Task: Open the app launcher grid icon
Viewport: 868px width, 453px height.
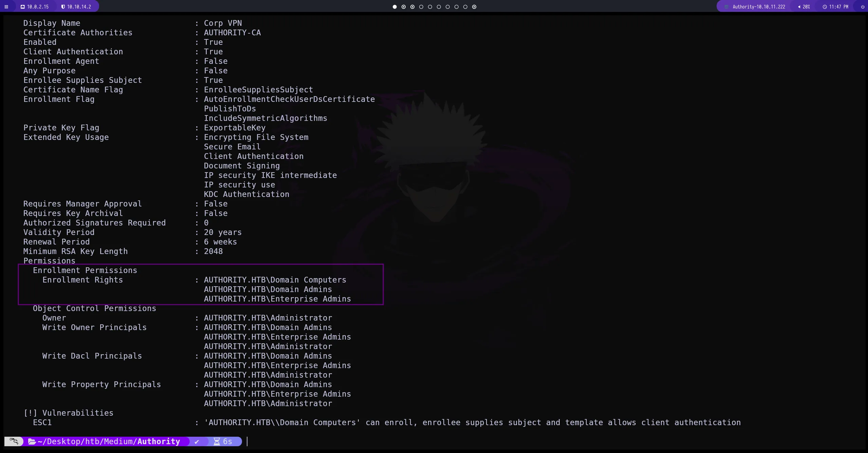Action: coord(6,7)
